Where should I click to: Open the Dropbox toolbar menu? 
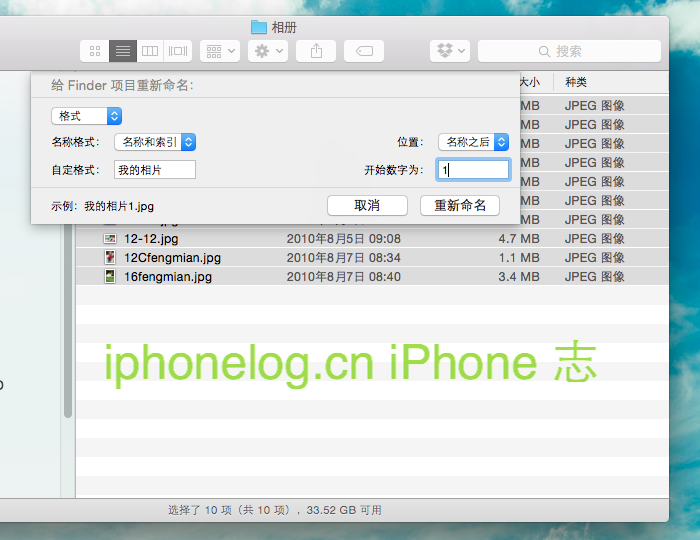(450, 51)
